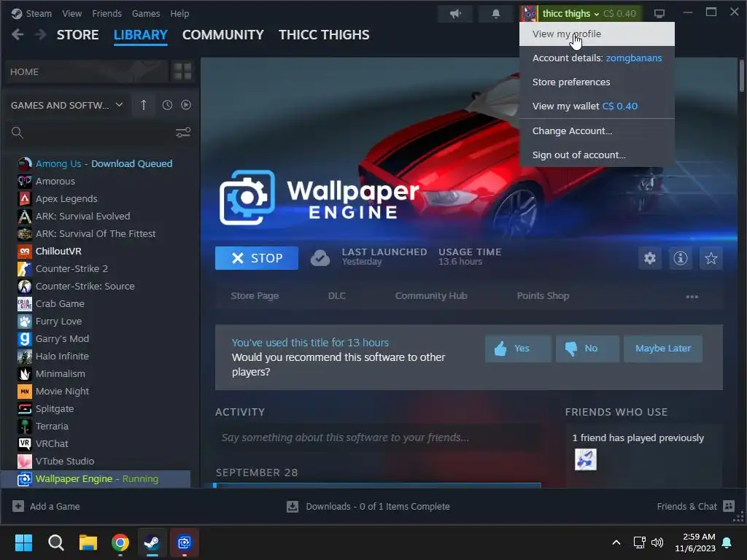This screenshot has width=747, height=560.
Task: Click the library HOME button
Action: [x=86, y=72]
